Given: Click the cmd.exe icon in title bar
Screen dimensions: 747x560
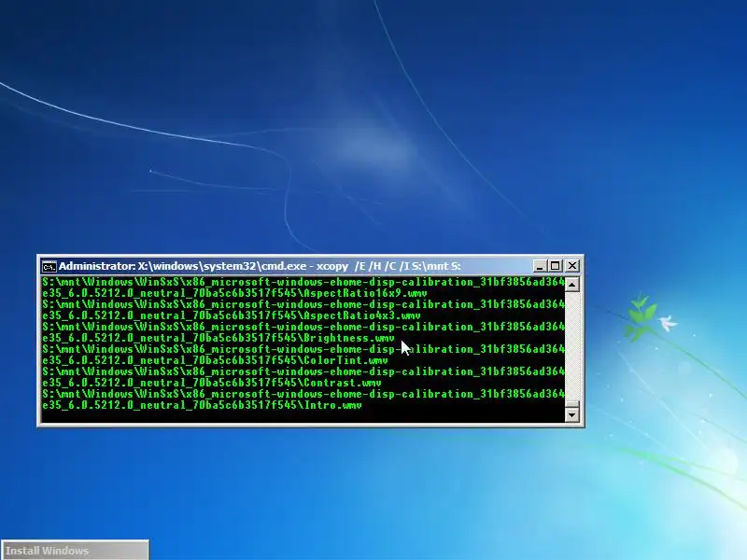Looking at the screenshot, I should click(x=49, y=267).
